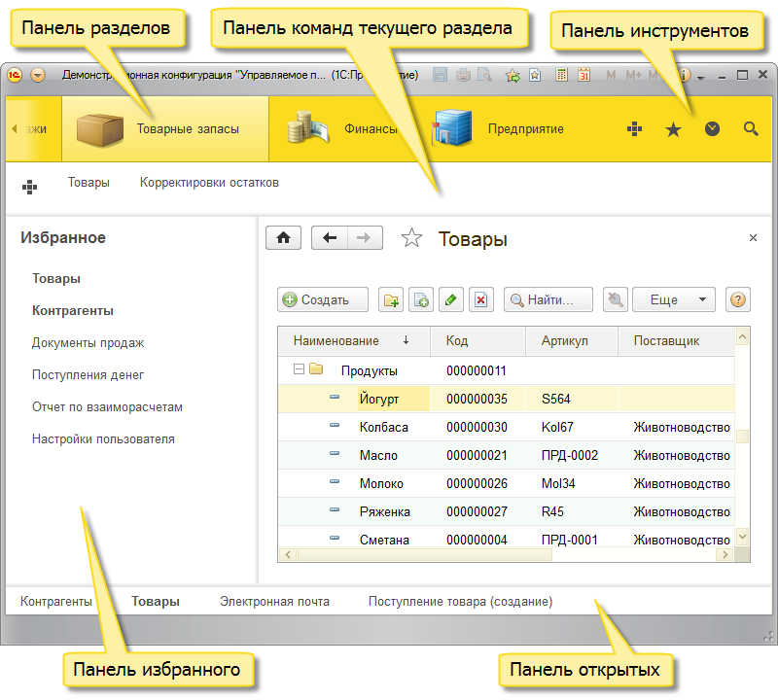Navigate forward with the right arrow
778x700 pixels.
tap(365, 237)
